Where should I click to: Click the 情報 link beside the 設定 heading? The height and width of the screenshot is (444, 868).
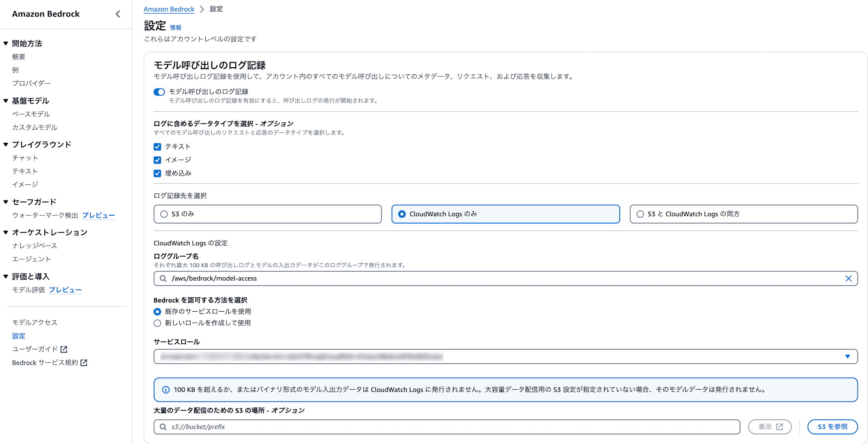[176, 28]
